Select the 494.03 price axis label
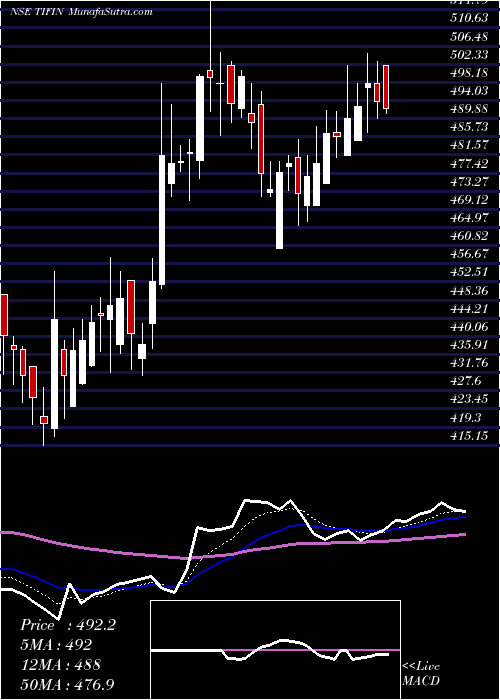 click(x=469, y=91)
